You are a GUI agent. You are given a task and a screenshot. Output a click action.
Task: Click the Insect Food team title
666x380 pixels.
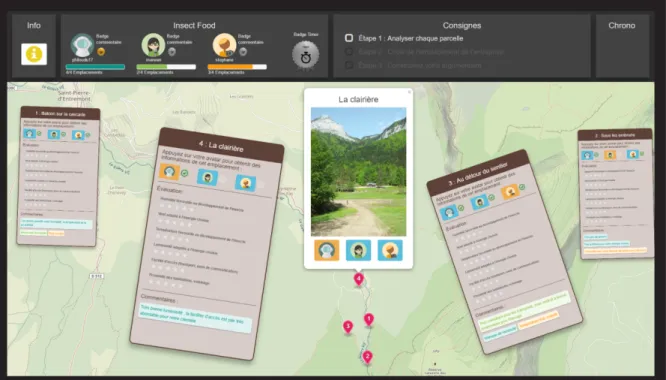[194, 25]
